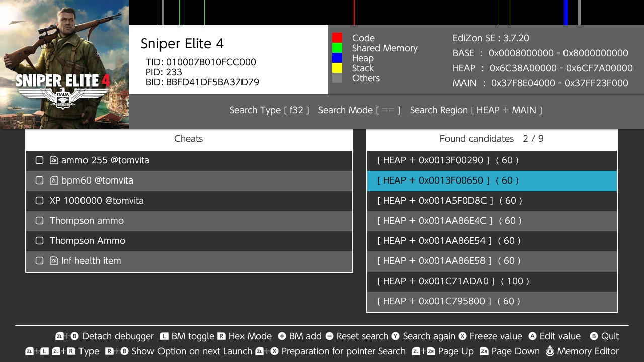
Task: Click the 'Sniper Elite 4' title text
Action: pyautogui.click(x=182, y=44)
